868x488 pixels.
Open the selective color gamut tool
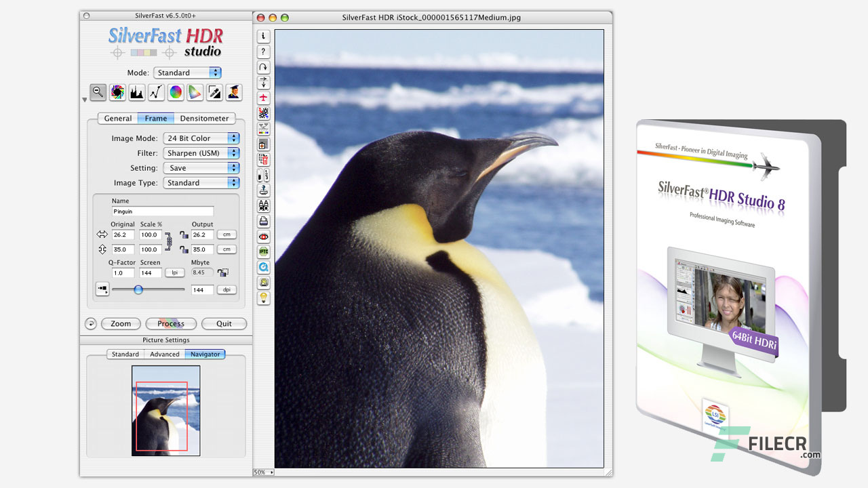195,92
